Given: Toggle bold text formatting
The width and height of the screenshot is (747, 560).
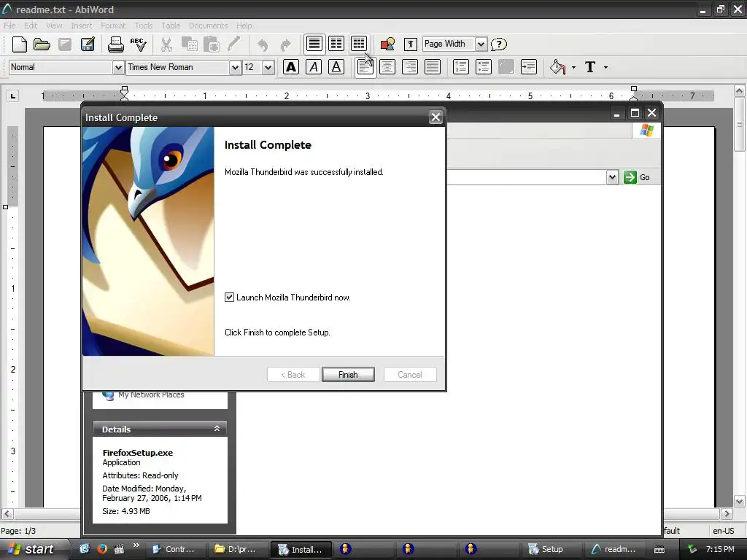Looking at the screenshot, I should pyautogui.click(x=291, y=67).
